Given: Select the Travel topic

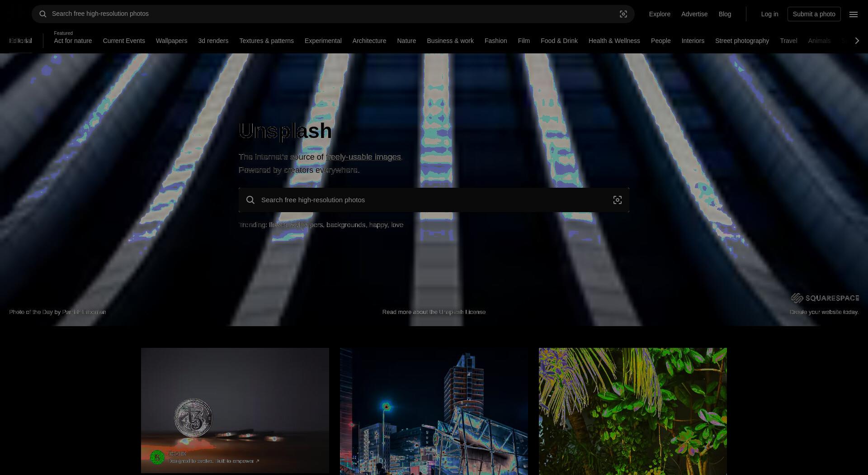Looking at the screenshot, I should [788, 41].
